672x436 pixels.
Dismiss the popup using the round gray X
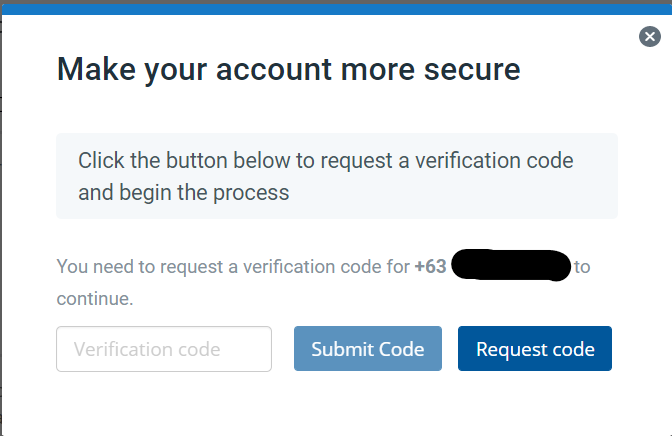coord(650,36)
